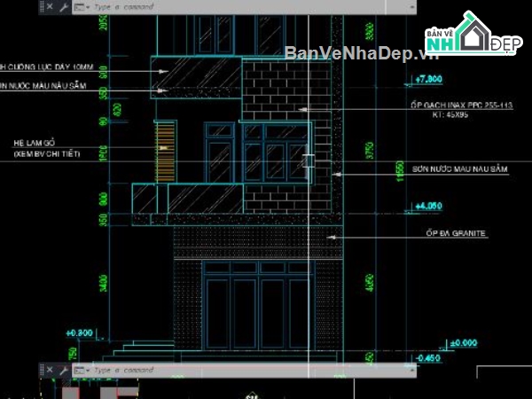This screenshot has height=399, width=532.
Task: Select the 'KT: 45X95' note
Action: click(450, 114)
